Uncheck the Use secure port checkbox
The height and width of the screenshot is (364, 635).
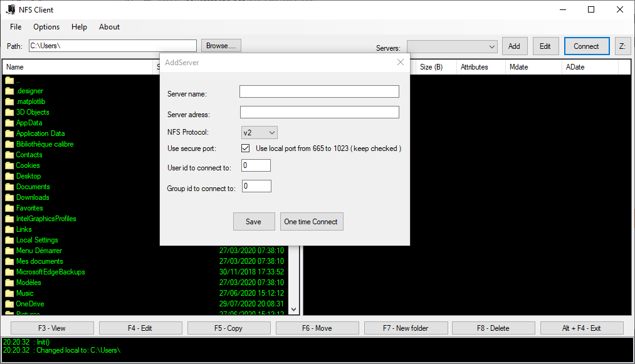click(x=246, y=148)
